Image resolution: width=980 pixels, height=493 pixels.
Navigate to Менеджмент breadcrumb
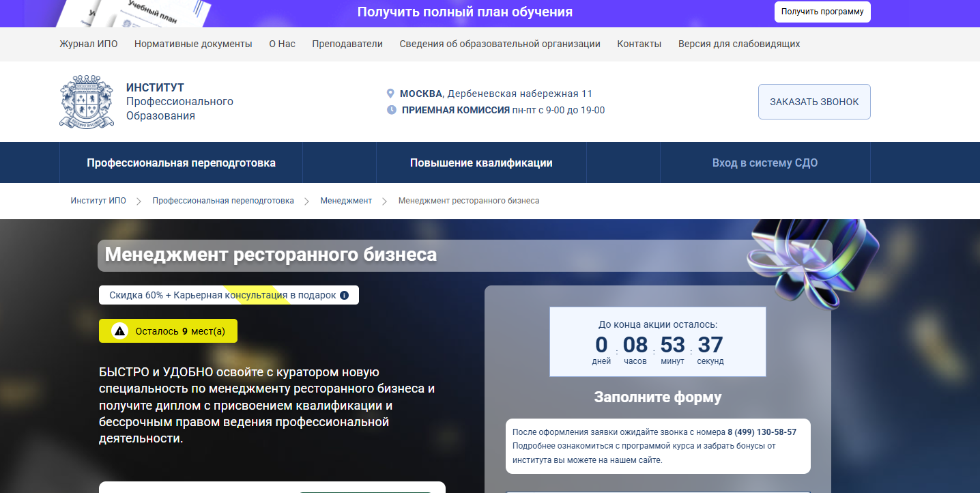346,201
